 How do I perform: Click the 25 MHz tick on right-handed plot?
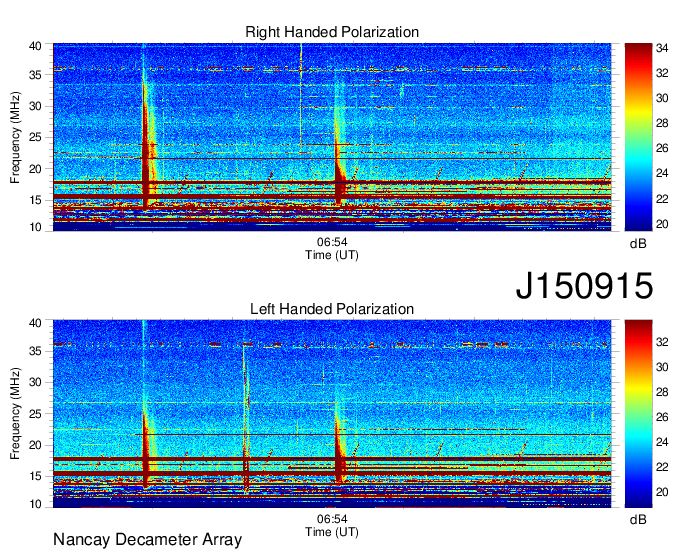(x=35, y=137)
